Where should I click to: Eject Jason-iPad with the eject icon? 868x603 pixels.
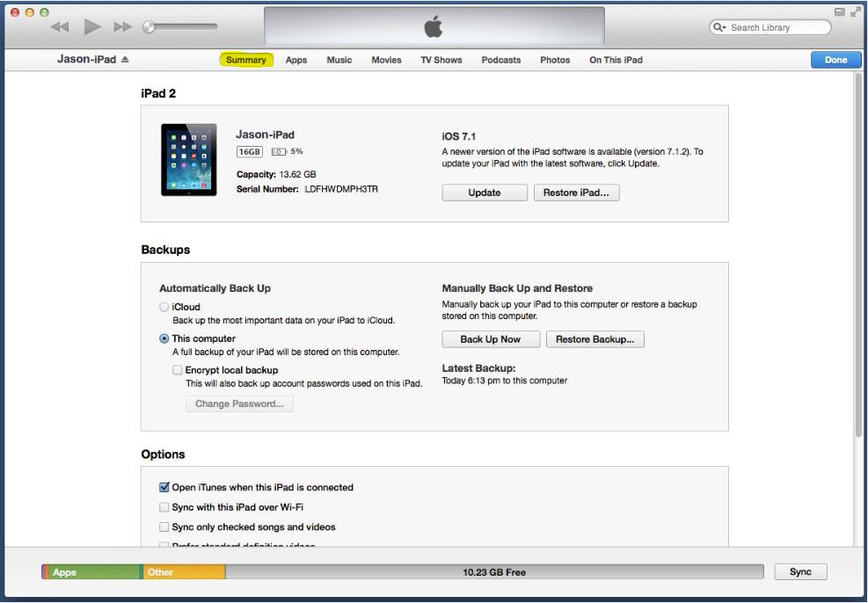(x=125, y=59)
